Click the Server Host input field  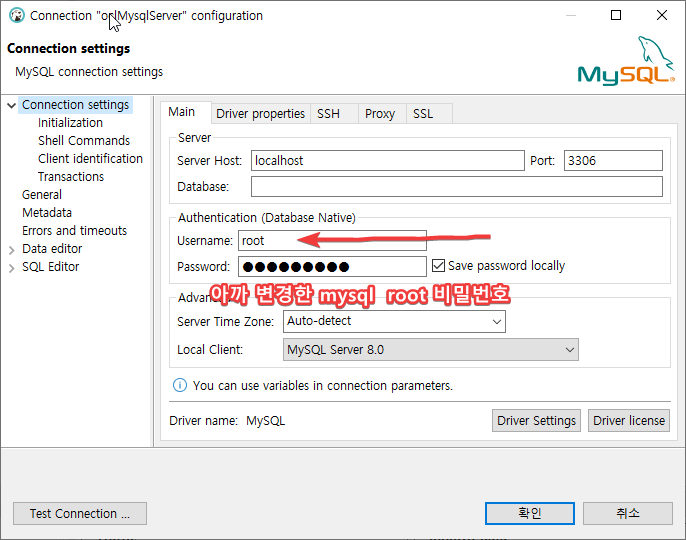point(388,161)
